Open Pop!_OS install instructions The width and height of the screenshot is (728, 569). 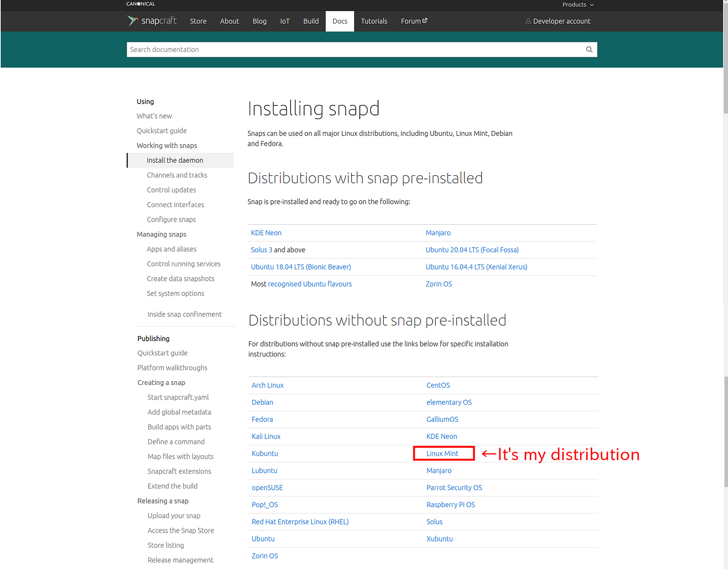click(x=265, y=505)
